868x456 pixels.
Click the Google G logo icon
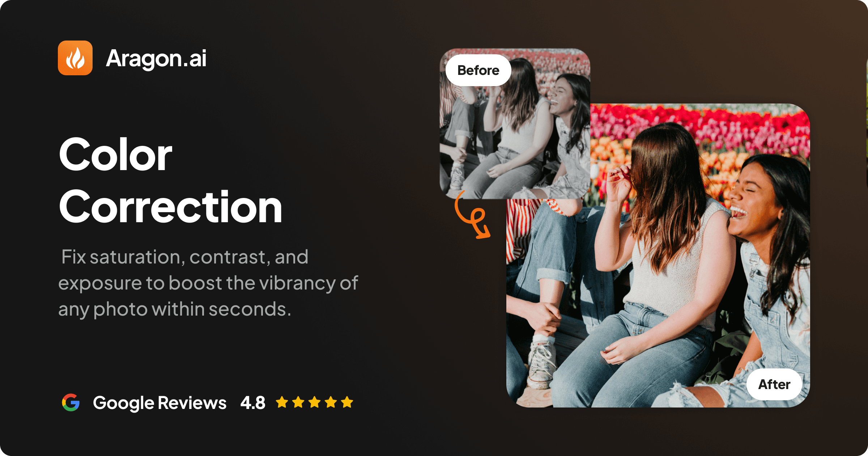click(x=71, y=402)
